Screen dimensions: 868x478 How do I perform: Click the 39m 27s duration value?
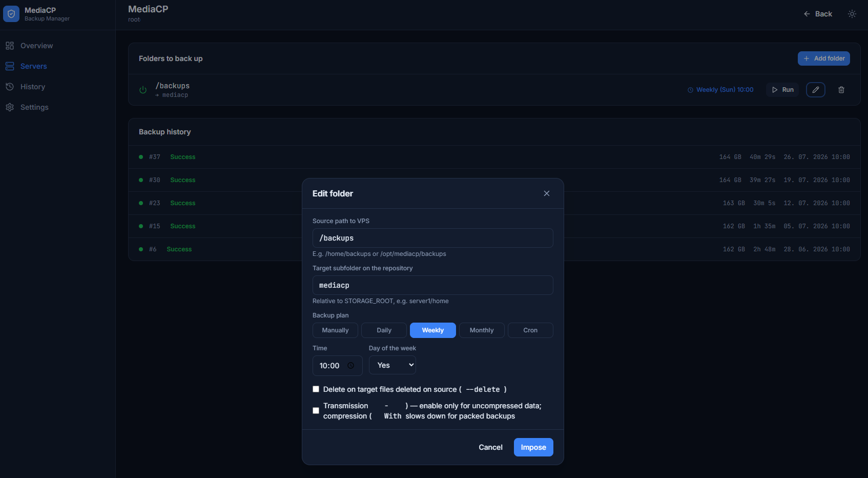click(762, 180)
